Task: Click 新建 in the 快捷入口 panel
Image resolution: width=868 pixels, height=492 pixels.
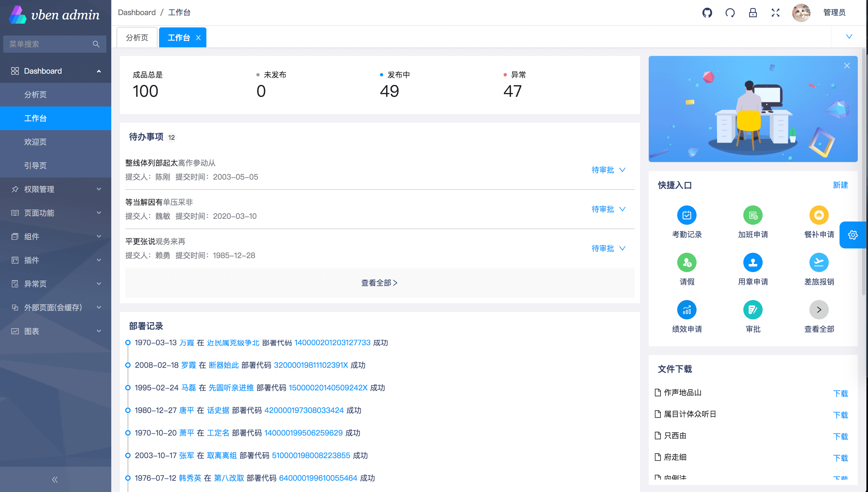Action: pyautogui.click(x=841, y=185)
